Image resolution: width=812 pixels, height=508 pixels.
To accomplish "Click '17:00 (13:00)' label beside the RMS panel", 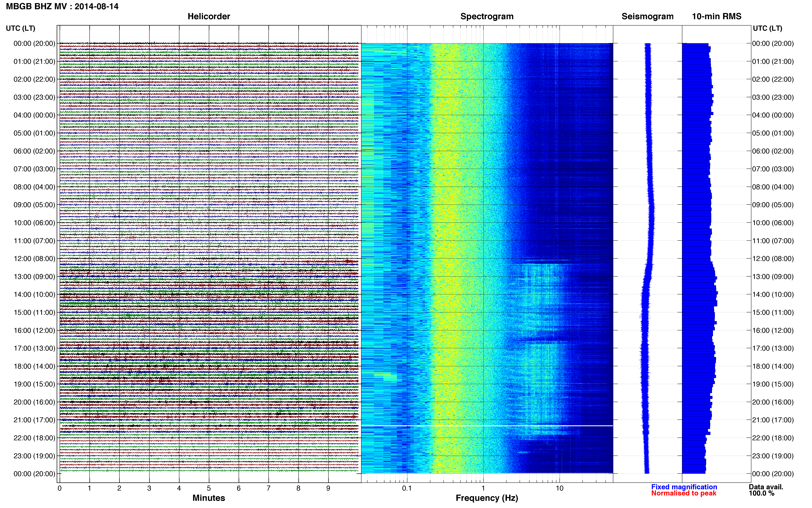I will point(773,348).
